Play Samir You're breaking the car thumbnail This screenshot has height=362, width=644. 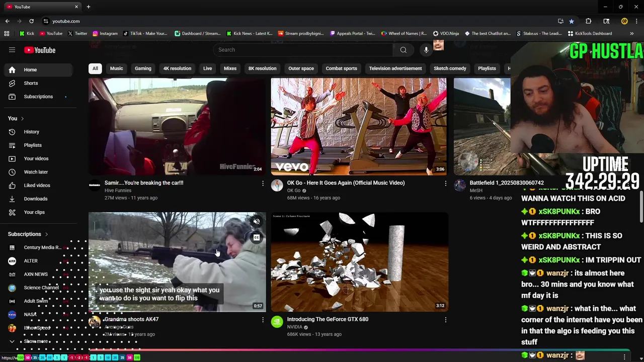coord(177,126)
